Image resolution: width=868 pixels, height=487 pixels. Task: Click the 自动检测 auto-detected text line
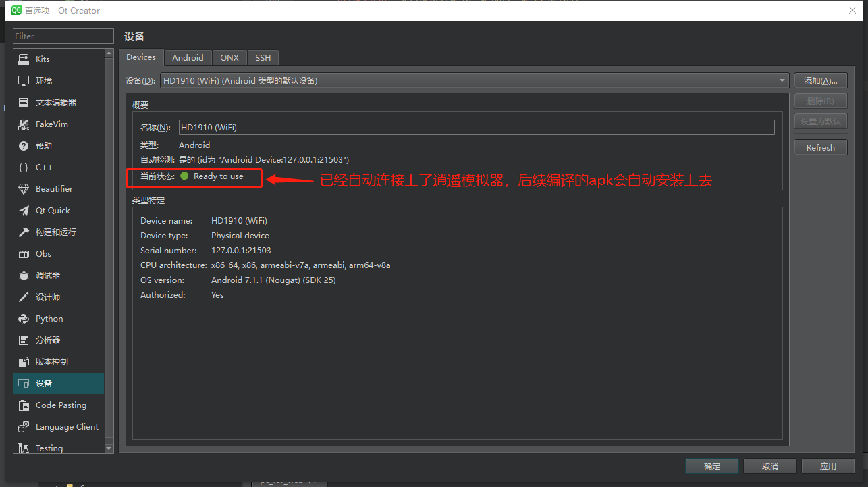pos(244,160)
